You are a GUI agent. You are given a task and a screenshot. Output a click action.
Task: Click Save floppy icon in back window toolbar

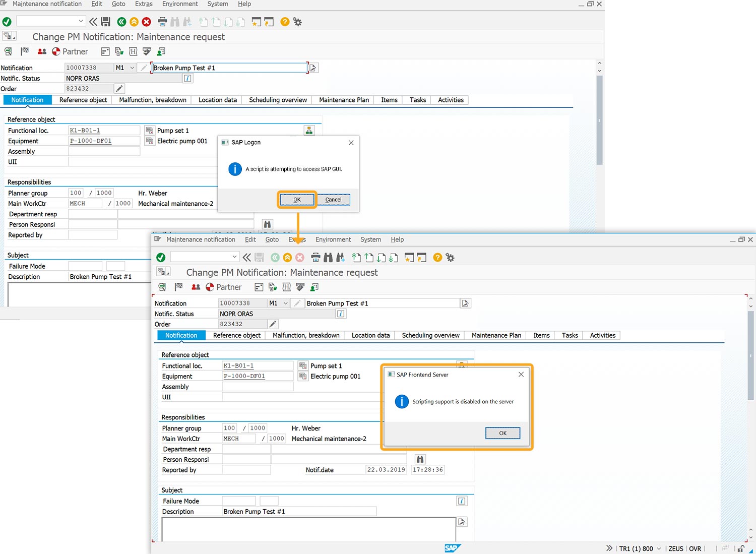[x=106, y=22]
